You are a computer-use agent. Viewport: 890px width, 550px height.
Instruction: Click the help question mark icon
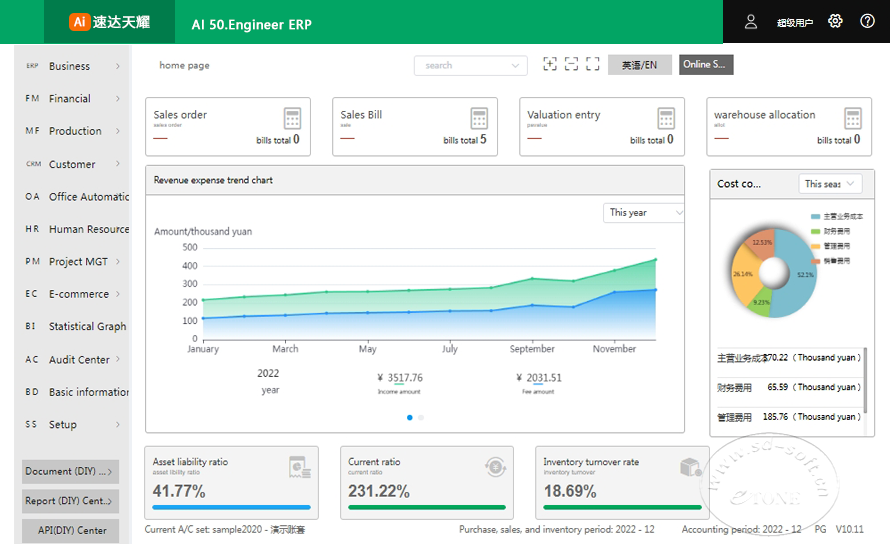pos(867,22)
